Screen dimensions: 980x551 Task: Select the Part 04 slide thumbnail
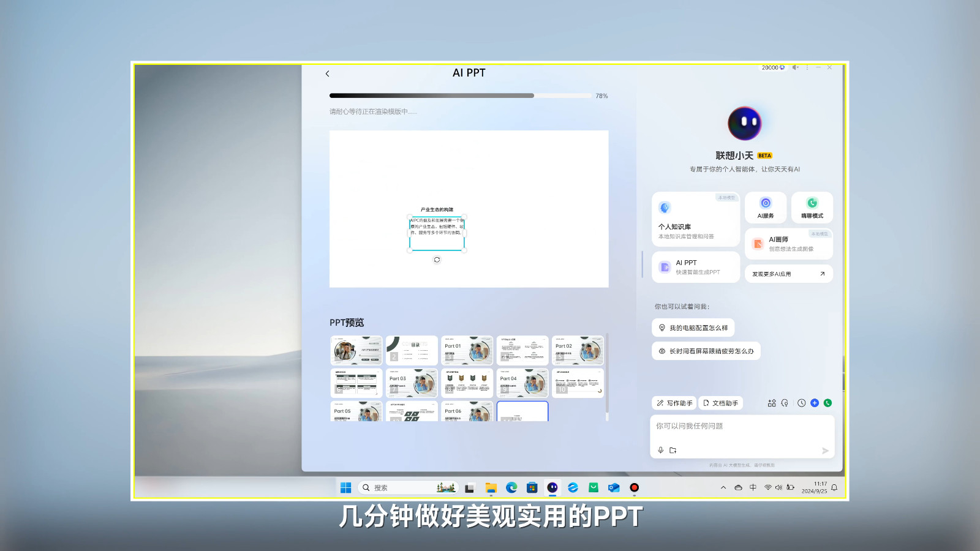pyautogui.click(x=522, y=383)
